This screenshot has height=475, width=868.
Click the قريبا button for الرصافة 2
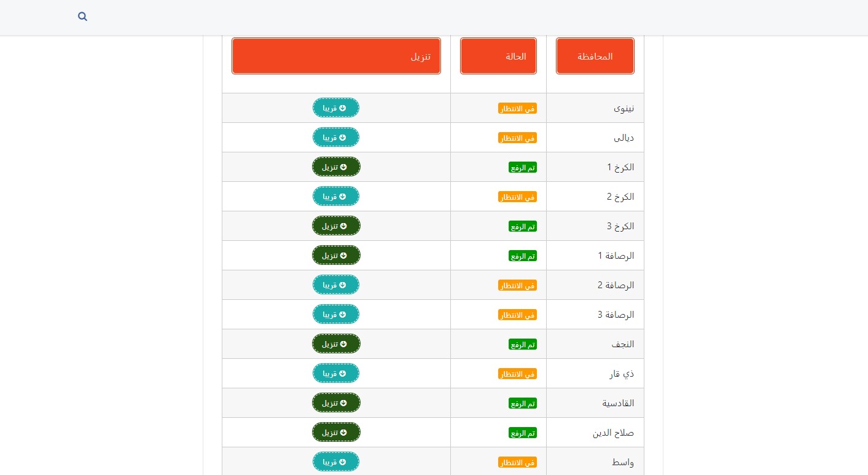[336, 285]
